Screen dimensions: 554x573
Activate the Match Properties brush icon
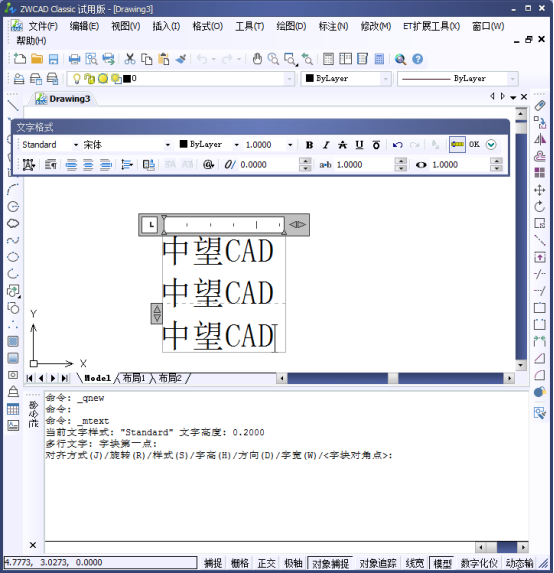tap(181, 59)
